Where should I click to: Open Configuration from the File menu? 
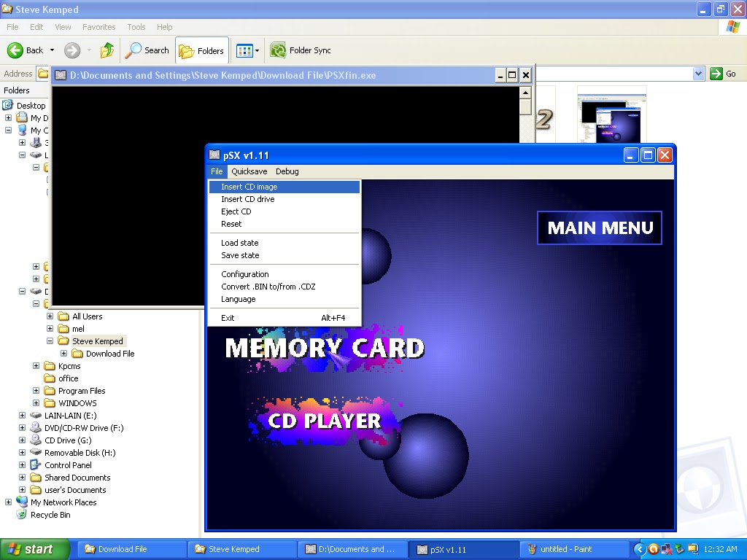click(x=284, y=274)
